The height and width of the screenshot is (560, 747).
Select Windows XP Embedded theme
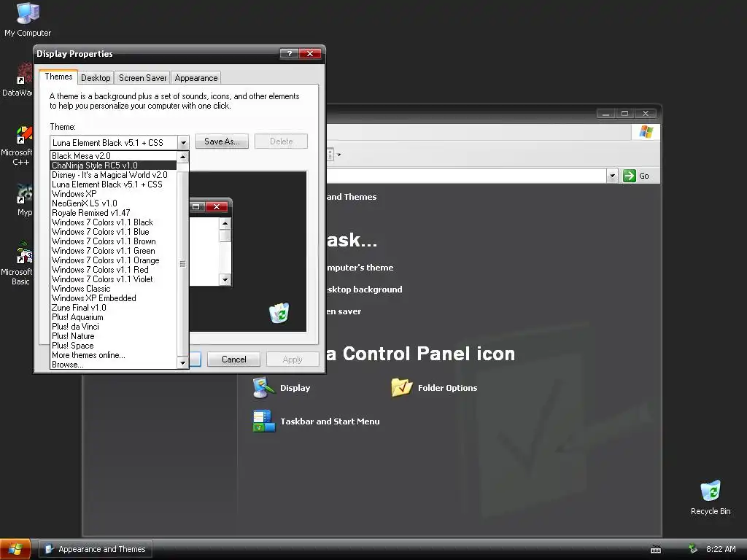click(113, 298)
